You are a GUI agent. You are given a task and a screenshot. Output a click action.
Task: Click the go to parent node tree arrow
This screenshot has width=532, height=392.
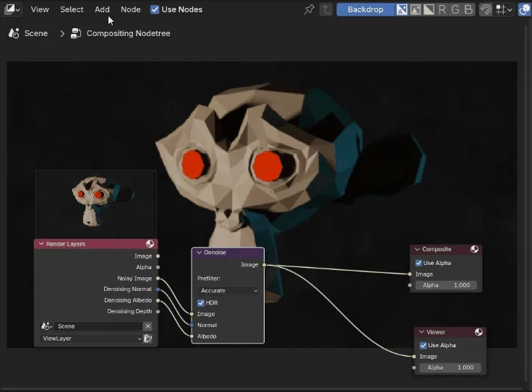[x=326, y=9]
